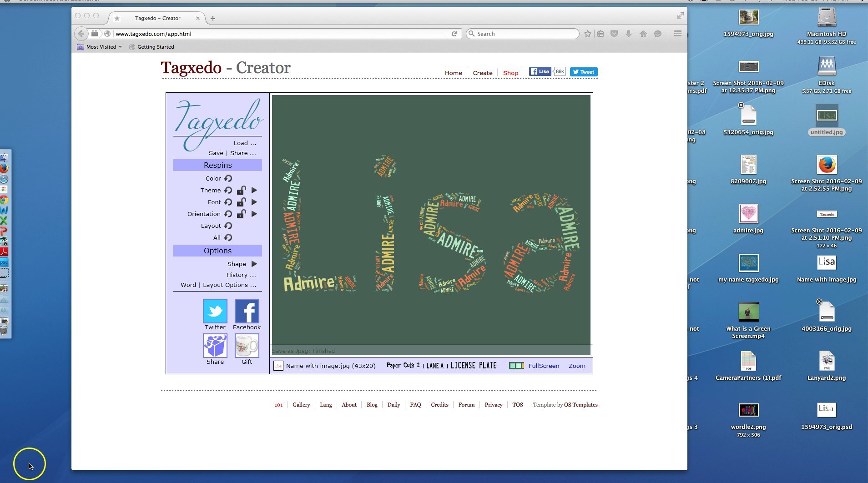Expand the Shape options

tap(254, 263)
